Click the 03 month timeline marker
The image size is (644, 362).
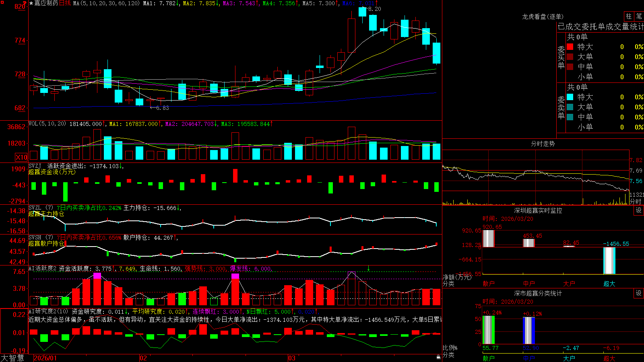tap(291, 358)
